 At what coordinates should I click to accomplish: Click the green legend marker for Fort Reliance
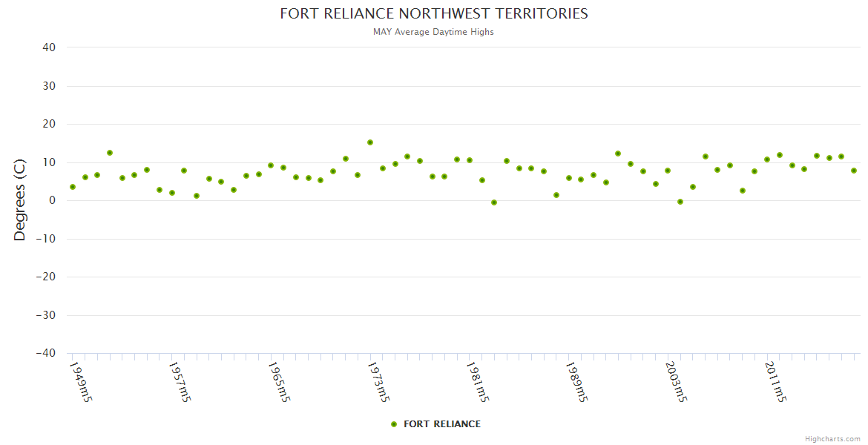pos(394,424)
